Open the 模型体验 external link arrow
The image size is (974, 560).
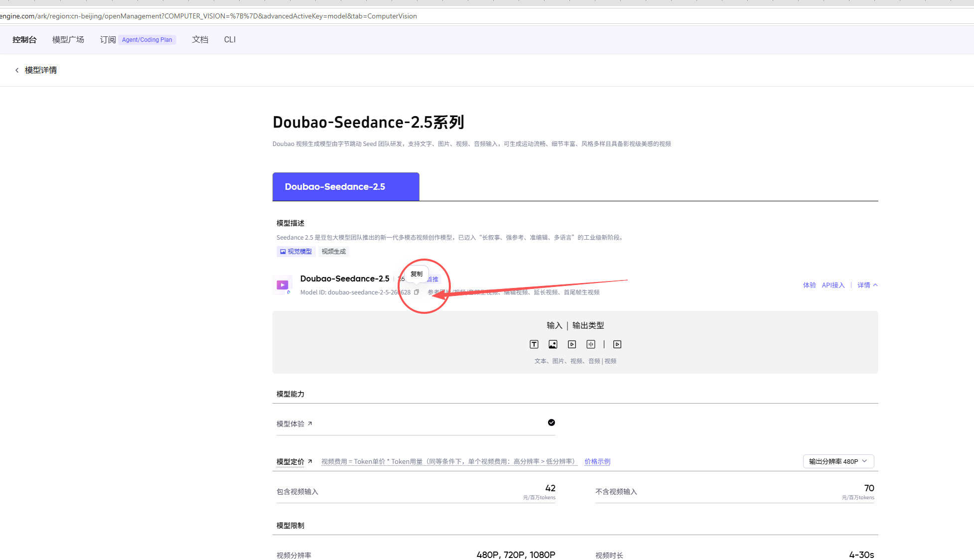(310, 423)
